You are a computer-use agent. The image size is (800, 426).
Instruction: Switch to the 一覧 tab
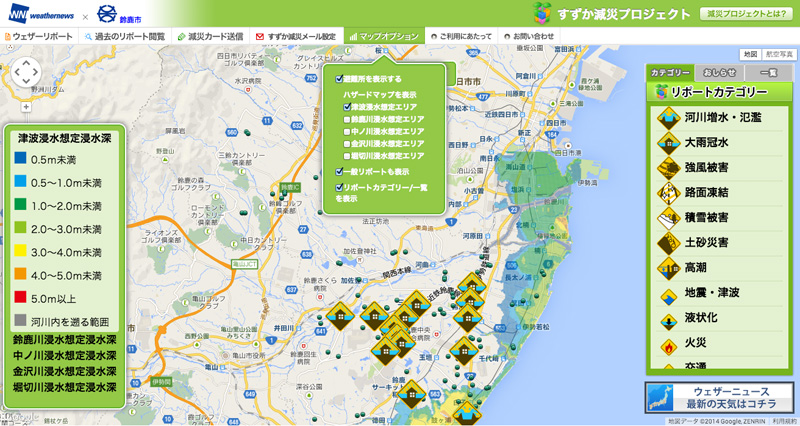769,73
